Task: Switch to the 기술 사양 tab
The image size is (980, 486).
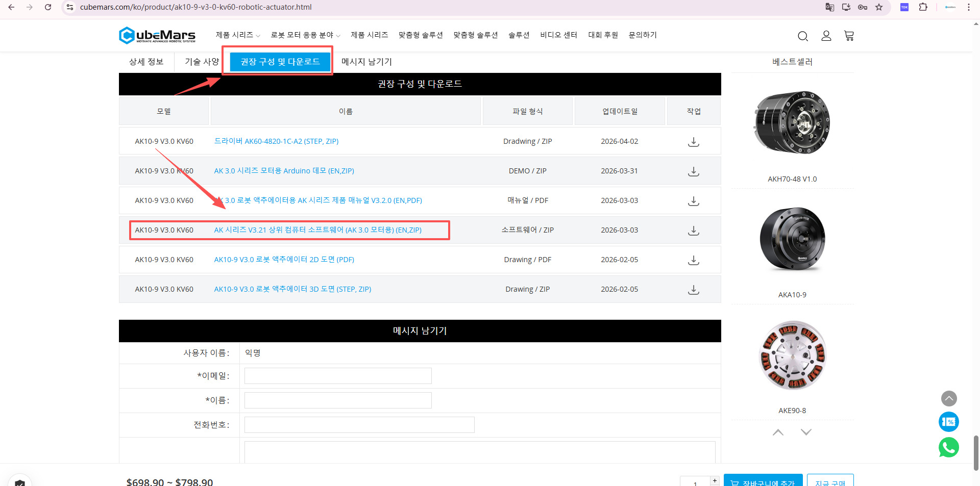Action: [x=202, y=62]
